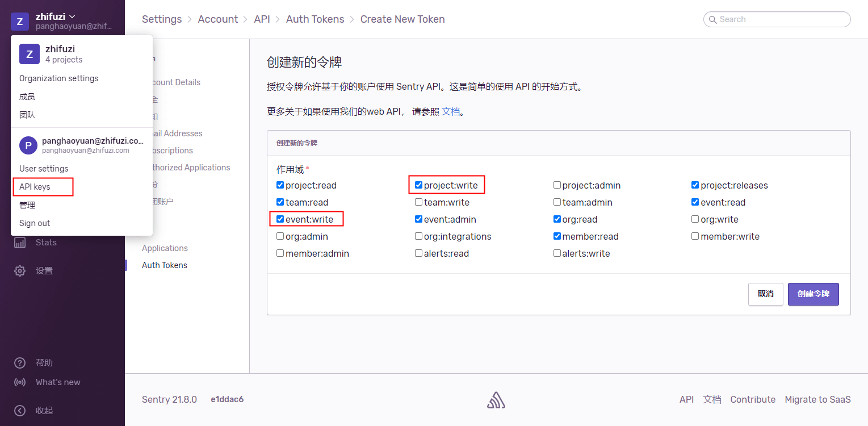868x426 pixels.
Task: Open the 文档 link in description text
Action: click(451, 112)
